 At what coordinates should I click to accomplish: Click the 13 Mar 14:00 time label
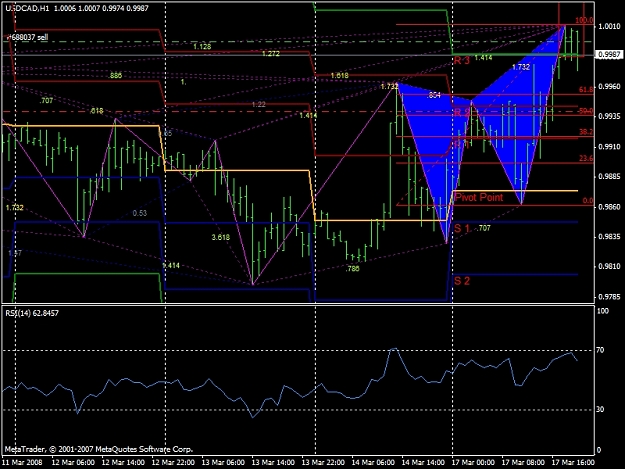[x=273, y=463]
